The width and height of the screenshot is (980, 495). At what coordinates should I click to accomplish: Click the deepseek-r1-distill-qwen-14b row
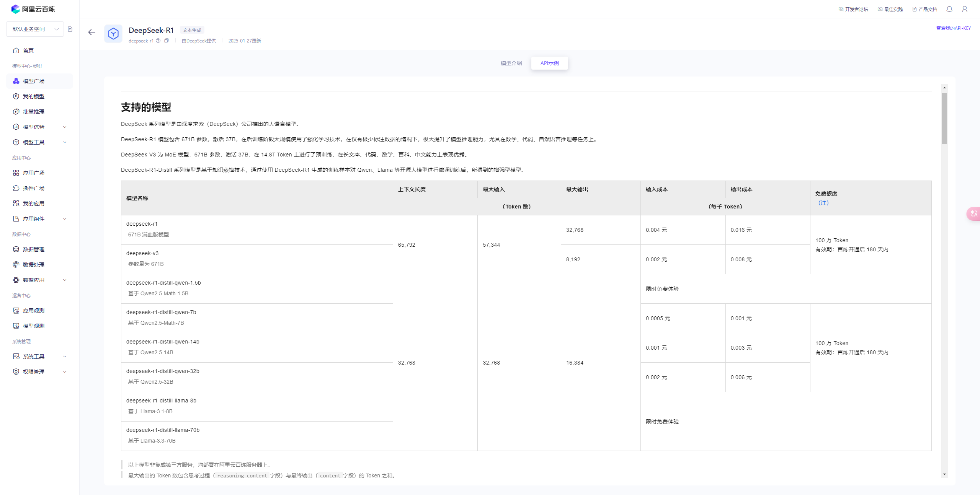click(257, 347)
